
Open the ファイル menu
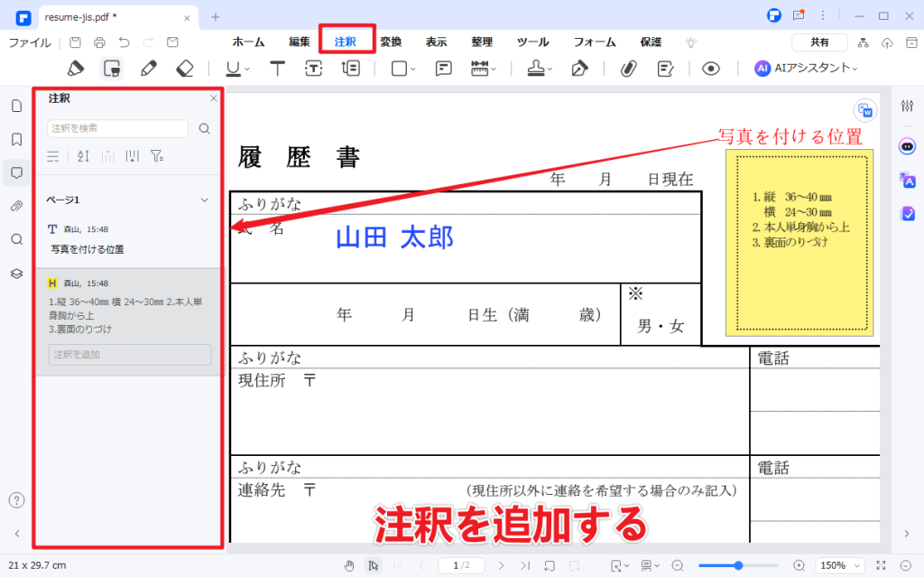(x=30, y=42)
